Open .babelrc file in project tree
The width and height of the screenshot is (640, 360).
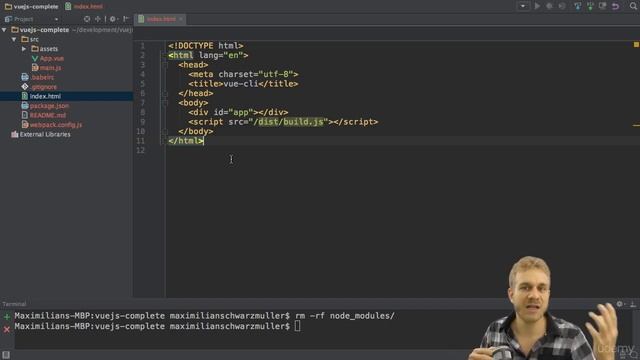coord(38,77)
